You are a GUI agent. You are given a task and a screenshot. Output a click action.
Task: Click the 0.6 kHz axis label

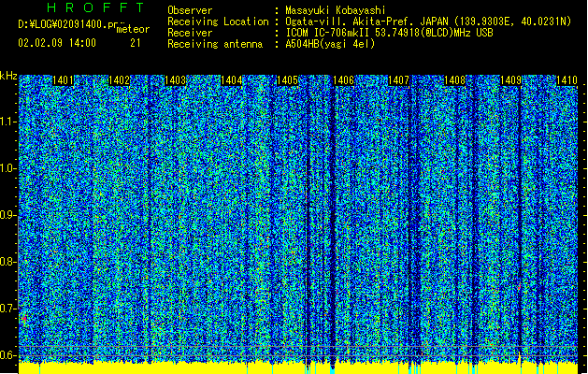[x=7, y=355]
